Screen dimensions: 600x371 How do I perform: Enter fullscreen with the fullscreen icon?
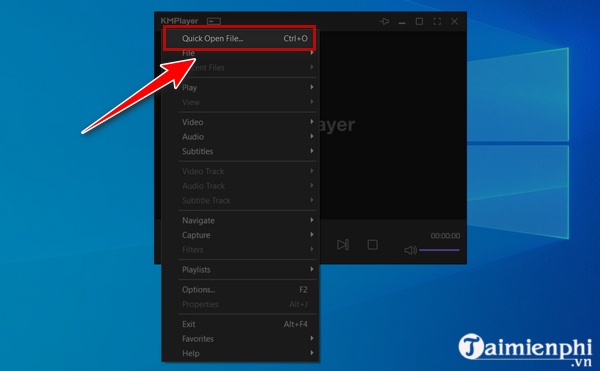click(x=437, y=21)
